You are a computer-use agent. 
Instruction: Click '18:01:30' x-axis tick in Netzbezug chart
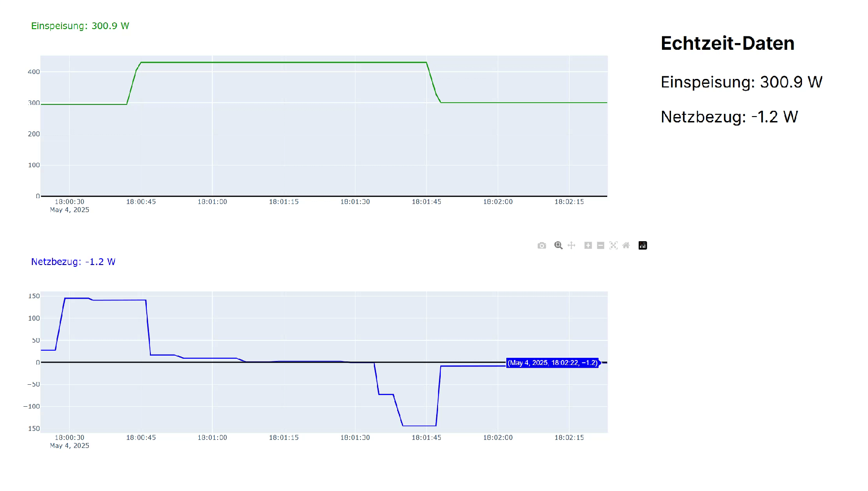pos(355,438)
